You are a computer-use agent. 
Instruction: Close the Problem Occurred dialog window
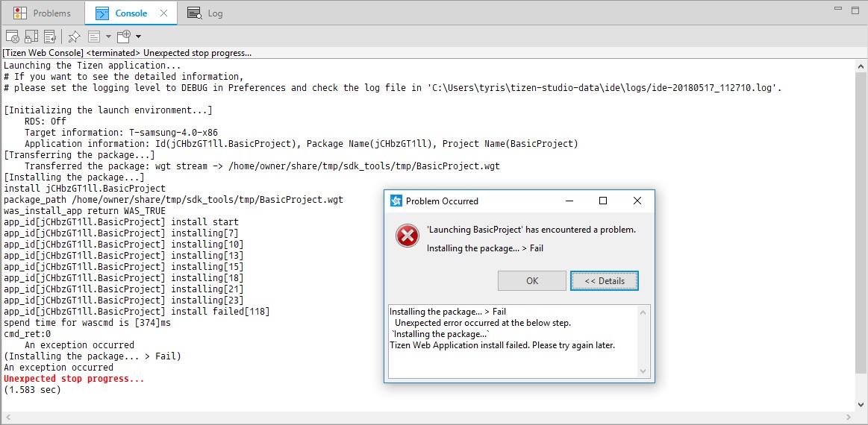coord(637,201)
